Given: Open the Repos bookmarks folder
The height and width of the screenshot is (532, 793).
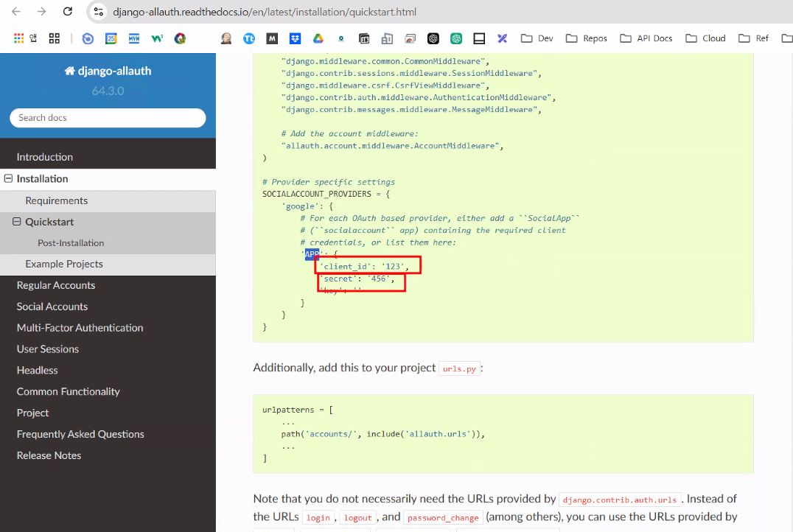Looking at the screenshot, I should pyautogui.click(x=586, y=38).
